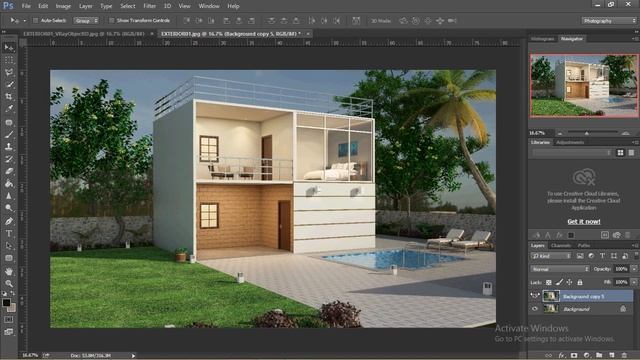Switch to the Channels tab
This screenshot has height=360, width=640.
[561, 245]
